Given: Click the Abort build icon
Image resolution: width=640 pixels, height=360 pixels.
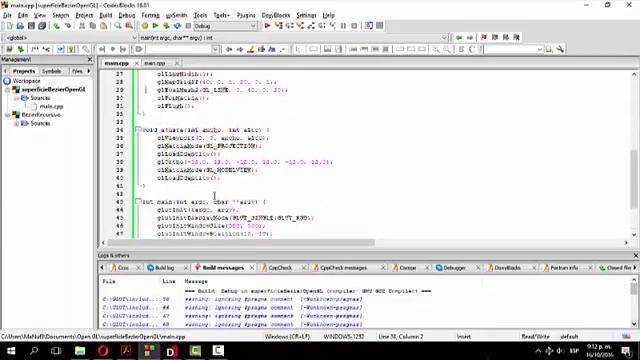Looking at the screenshot, I should (x=188, y=26).
